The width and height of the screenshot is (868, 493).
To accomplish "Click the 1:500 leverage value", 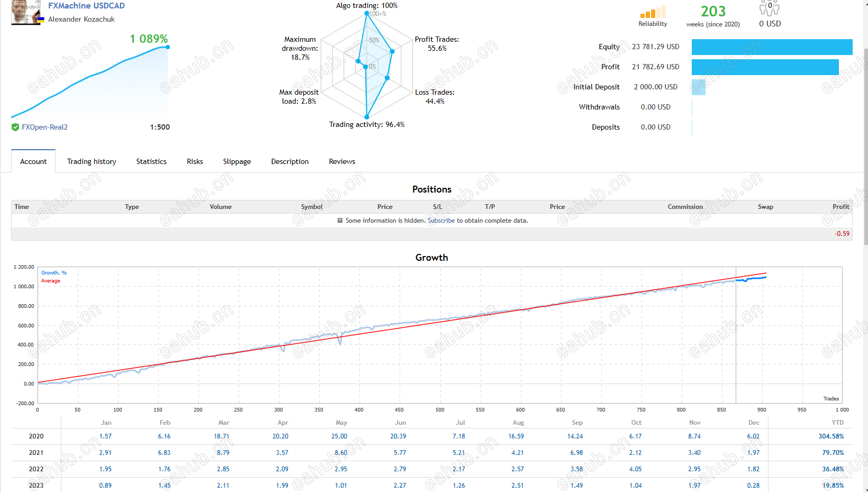I will tap(160, 127).
